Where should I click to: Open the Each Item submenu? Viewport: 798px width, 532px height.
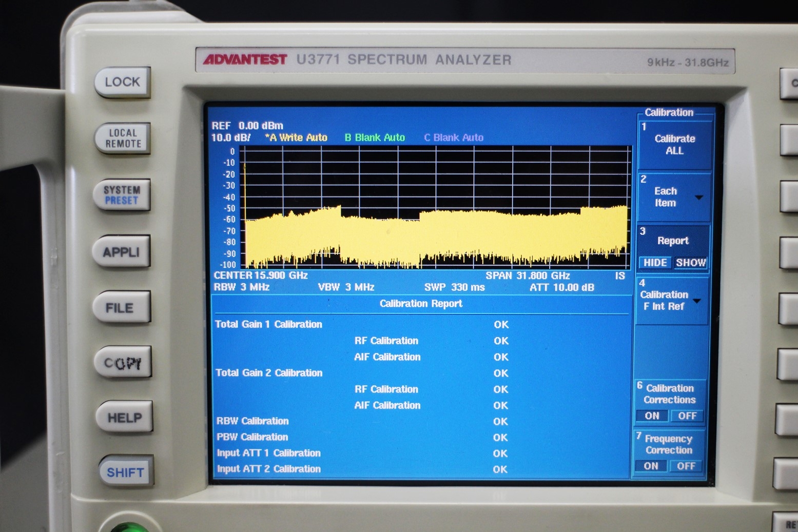point(674,197)
